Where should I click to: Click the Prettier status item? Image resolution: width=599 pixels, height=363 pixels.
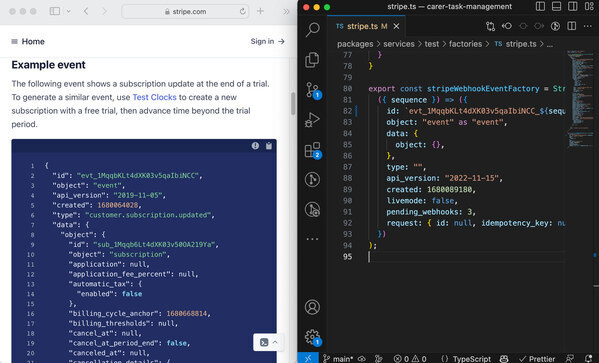click(537, 359)
